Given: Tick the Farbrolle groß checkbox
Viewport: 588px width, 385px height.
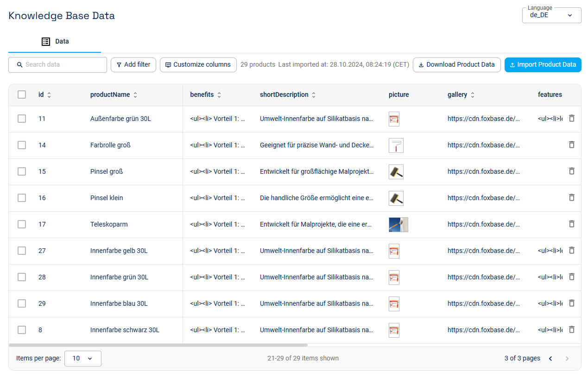Looking at the screenshot, I should click(x=22, y=145).
